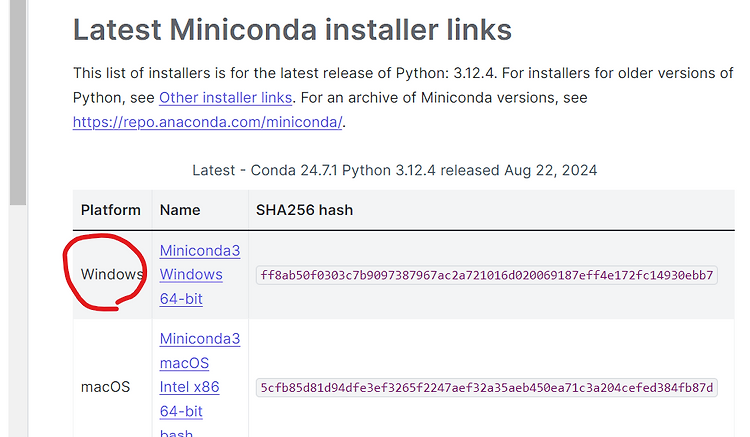The width and height of the screenshot is (750, 437).
Task: Click the Name column header
Action: (x=180, y=210)
